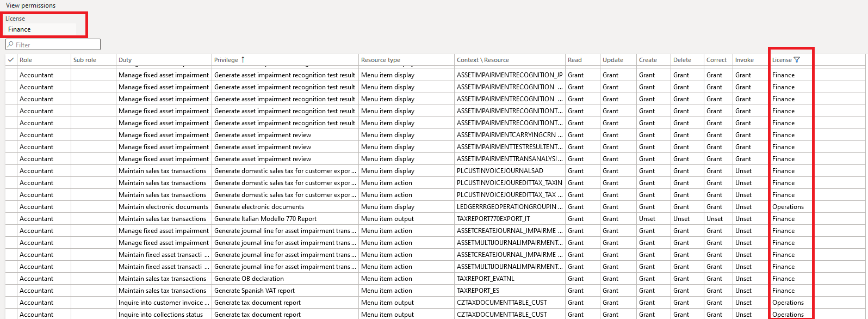Open the Duty column header menu
868x319 pixels.
(164, 60)
